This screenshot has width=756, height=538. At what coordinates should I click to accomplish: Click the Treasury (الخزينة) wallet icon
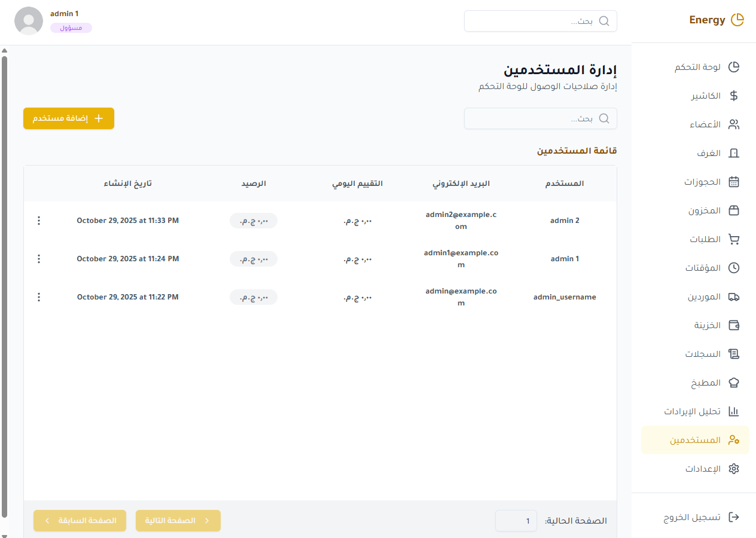tap(734, 325)
